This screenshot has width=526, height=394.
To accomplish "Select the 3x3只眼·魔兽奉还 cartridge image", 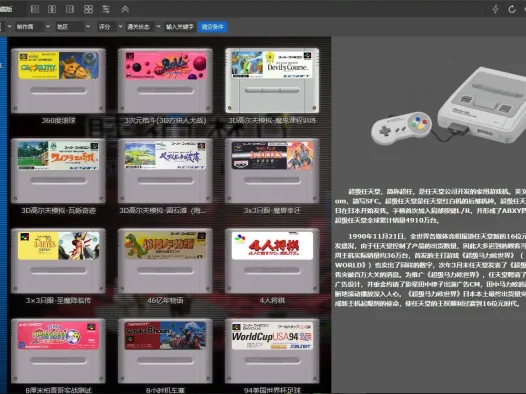I will click(x=272, y=171).
